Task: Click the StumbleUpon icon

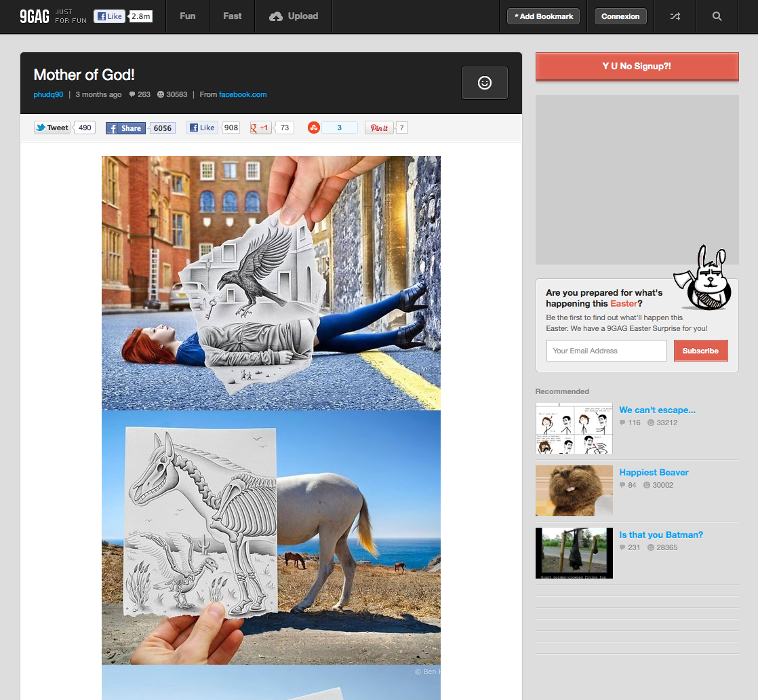Action: (314, 128)
